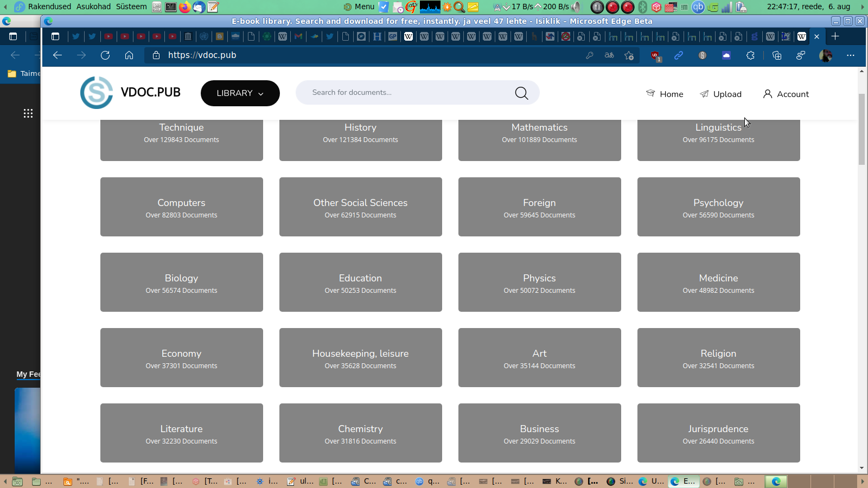Select the Chemistry category
Viewport: 868px width, 488px height.
click(x=361, y=433)
